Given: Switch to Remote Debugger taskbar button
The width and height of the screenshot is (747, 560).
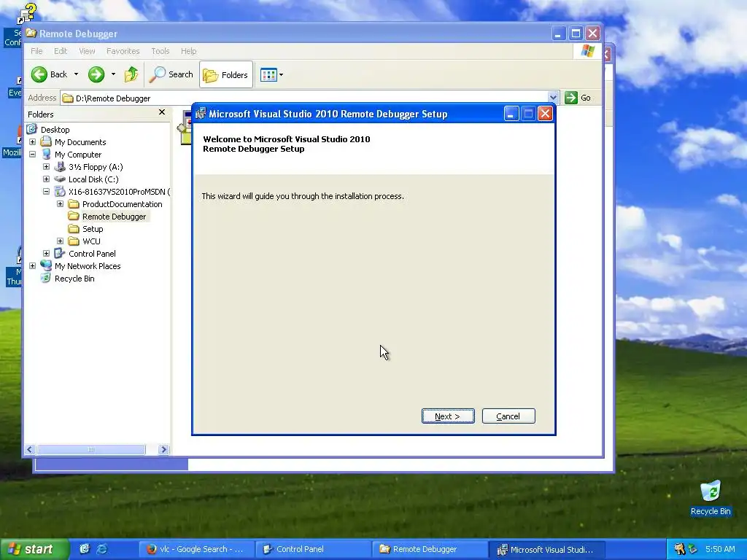Looking at the screenshot, I should pos(430,549).
